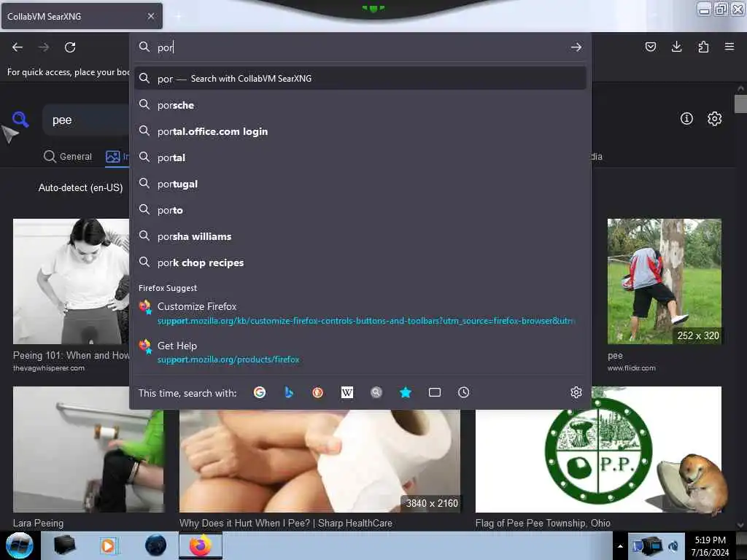The width and height of the screenshot is (747, 560).
Task: Go back using browser back arrow
Action: click(18, 47)
